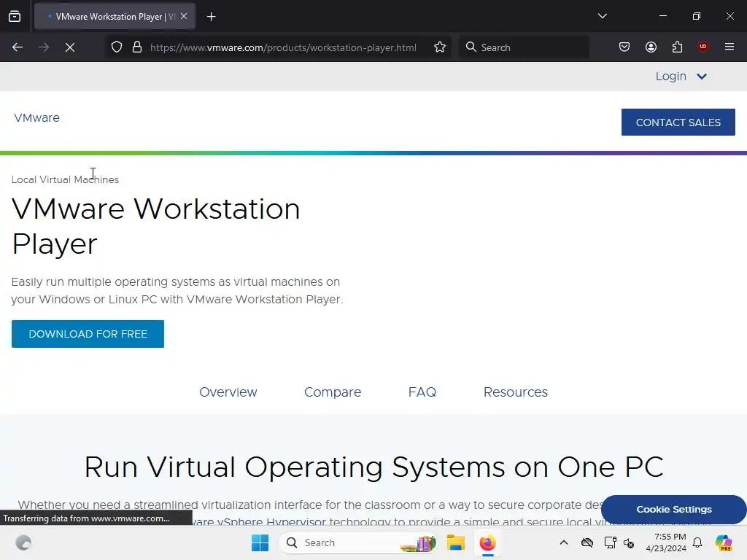Open the Firefox application menu
Viewport: 747px width, 560px height.
pyautogui.click(x=729, y=47)
